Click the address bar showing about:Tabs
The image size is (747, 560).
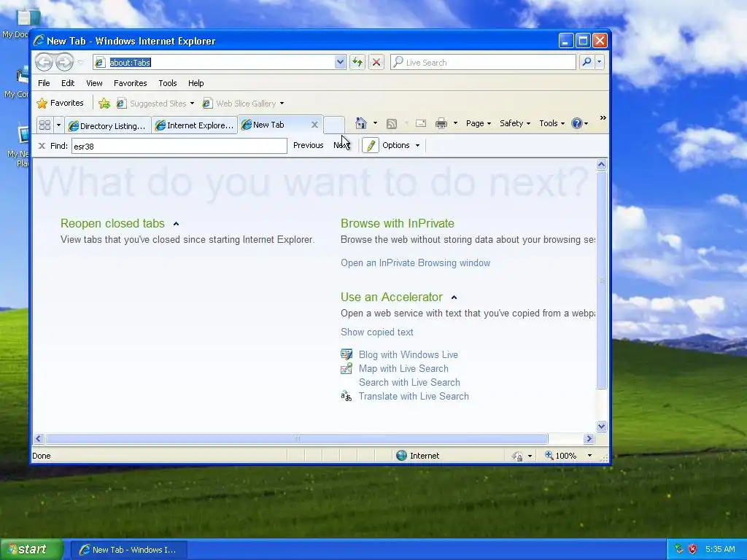click(214, 63)
